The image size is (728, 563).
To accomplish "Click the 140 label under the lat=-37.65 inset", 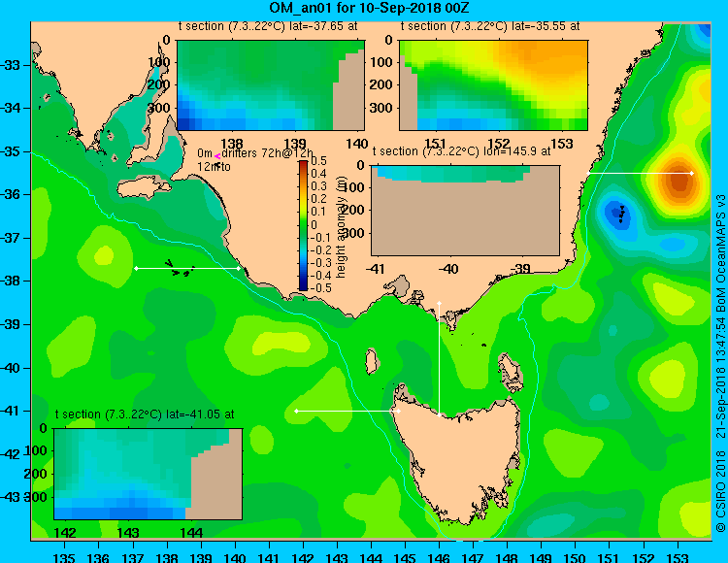I will coord(357,144).
